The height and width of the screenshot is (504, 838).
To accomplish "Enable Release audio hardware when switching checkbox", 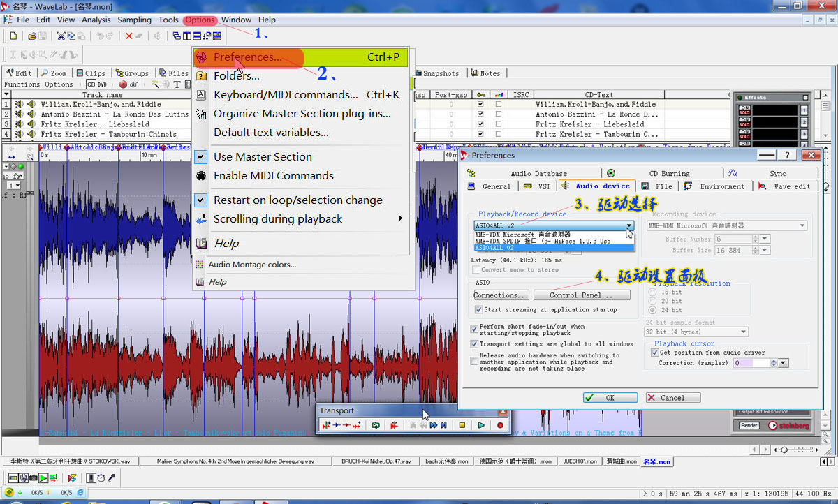I will pyautogui.click(x=475, y=361).
